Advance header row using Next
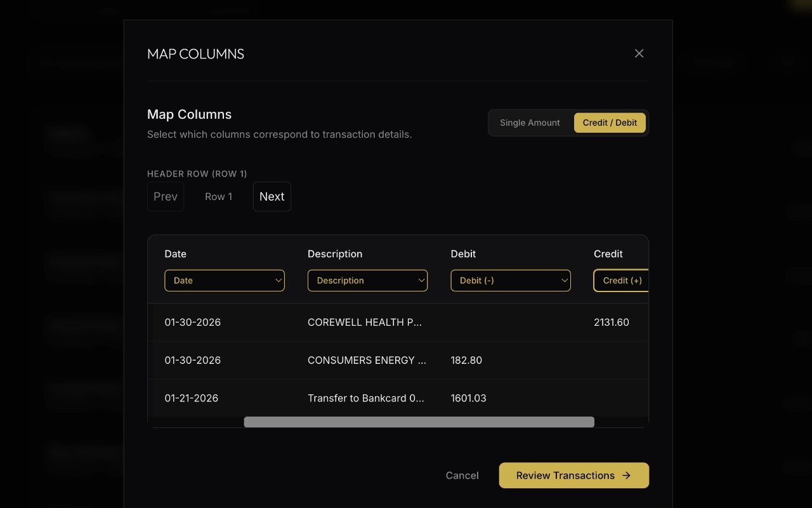This screenshot has height=508, width=812. pyautogui.click(x=272, y=197)
